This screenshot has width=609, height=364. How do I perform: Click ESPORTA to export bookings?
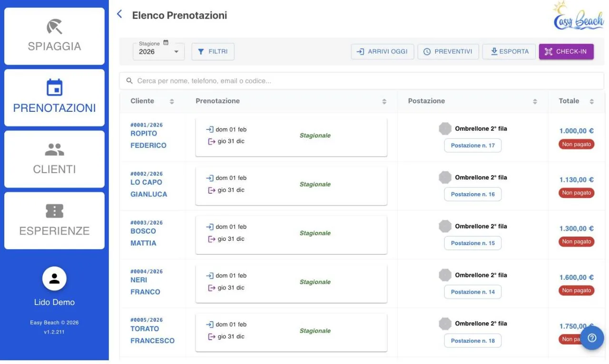pyautogui.click(x=509, y=51)
